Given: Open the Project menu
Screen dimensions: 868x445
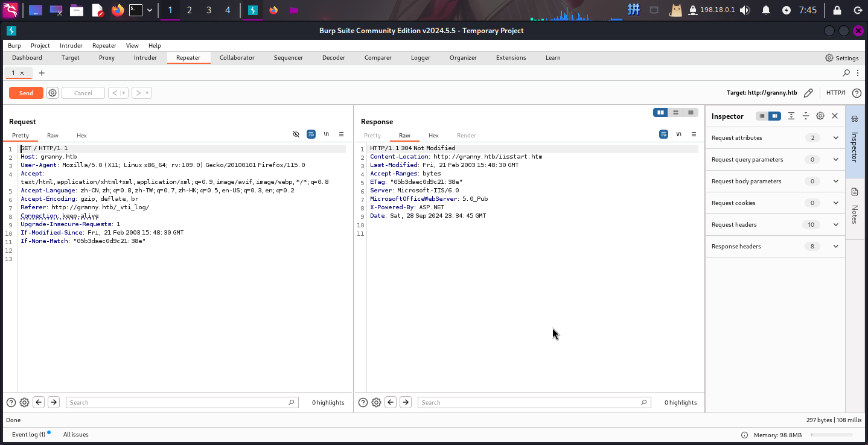Looking at the screenshot, I should (x=40, y=45).
